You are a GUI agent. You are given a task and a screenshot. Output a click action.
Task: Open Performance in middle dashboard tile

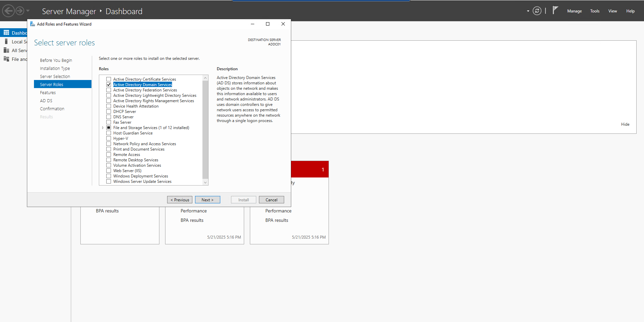[194, 211]
